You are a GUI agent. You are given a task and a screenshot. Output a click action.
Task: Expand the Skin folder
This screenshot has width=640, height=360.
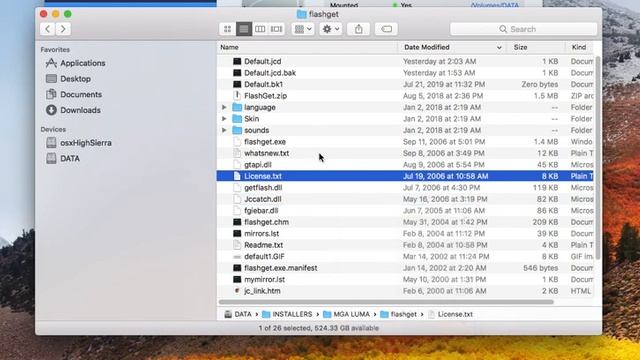click(x=224, y=118)
